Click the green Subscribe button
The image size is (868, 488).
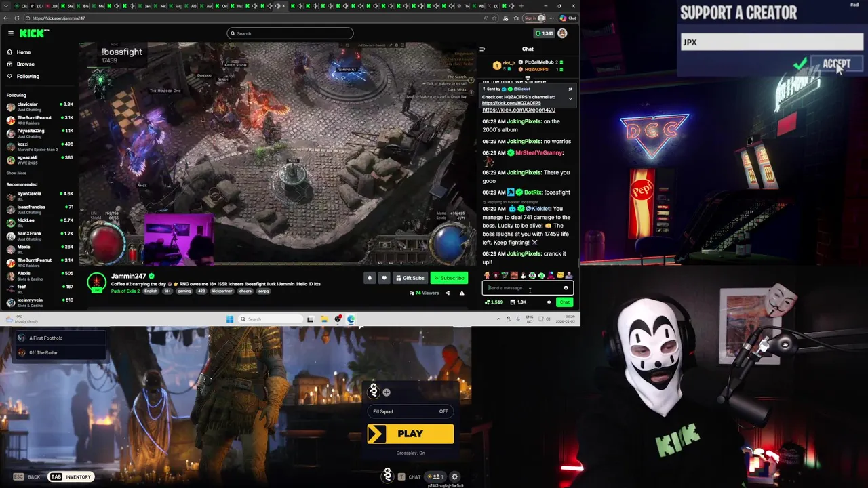[449, 278]
